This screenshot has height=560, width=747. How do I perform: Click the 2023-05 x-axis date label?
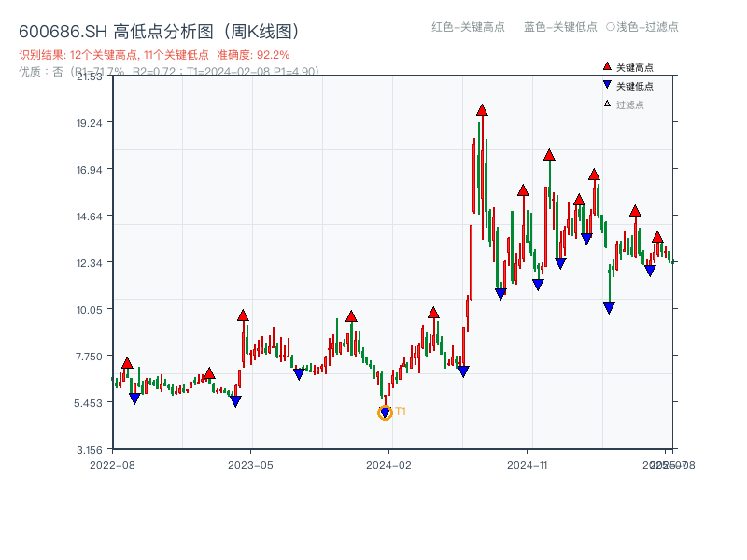coord(250,465)
